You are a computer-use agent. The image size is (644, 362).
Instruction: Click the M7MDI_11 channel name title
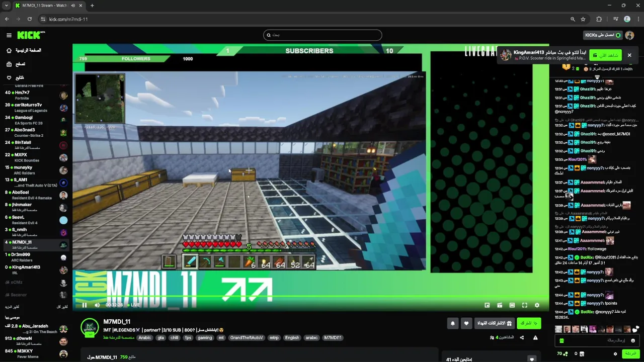[x=117, y=322]
